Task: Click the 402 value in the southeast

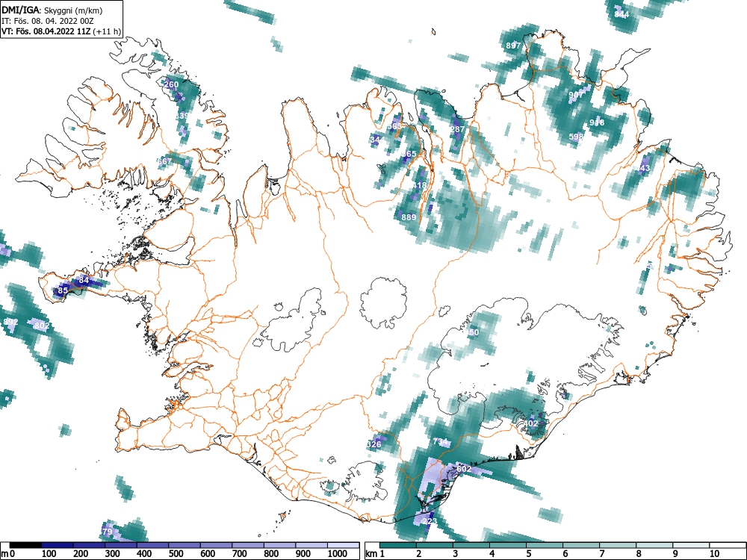Action: [530, 423]
